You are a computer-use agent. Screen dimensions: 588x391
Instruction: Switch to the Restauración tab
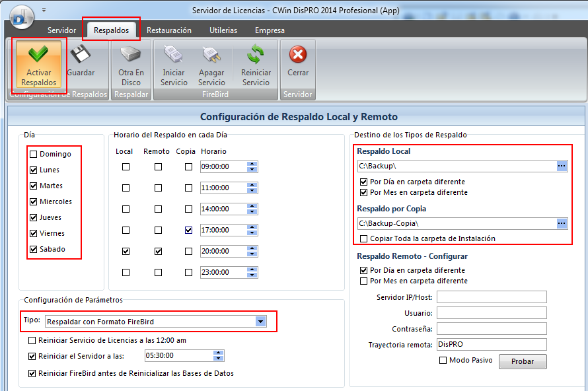[x=169, y=30]
